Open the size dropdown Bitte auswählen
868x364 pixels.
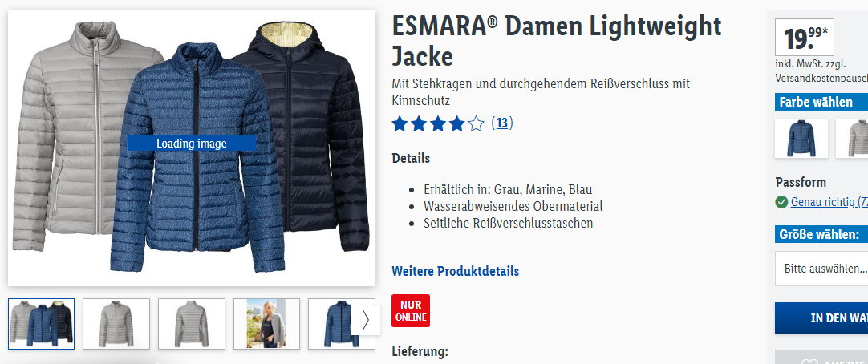click(821, 269)
